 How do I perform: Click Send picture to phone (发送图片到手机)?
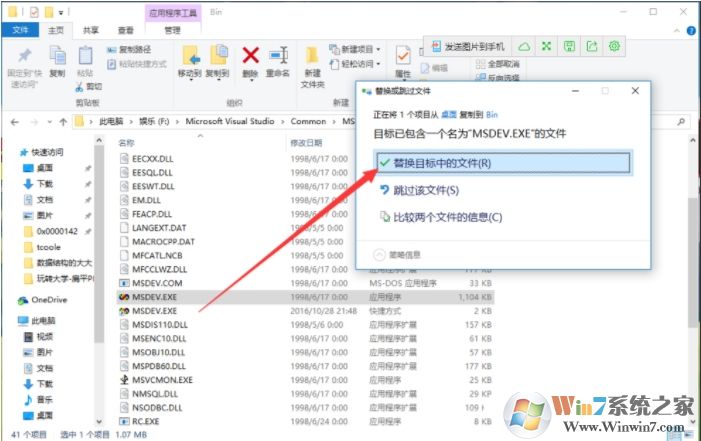(468, 46)
